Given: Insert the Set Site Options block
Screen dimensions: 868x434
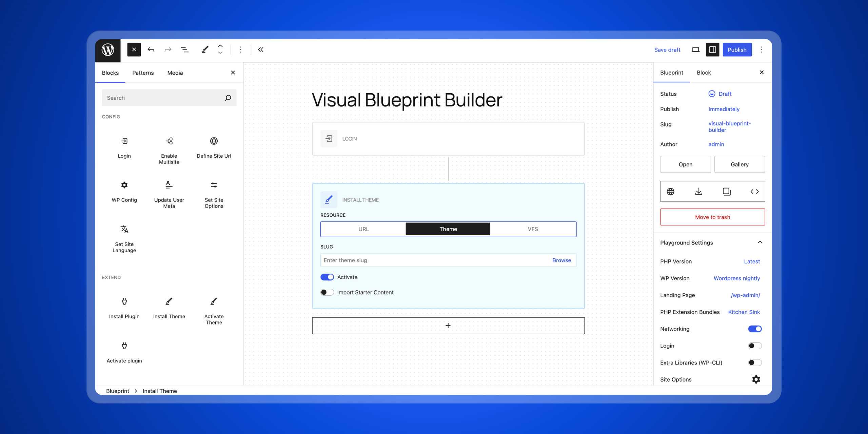Looking at the screenshot, I should click(214, 195).
